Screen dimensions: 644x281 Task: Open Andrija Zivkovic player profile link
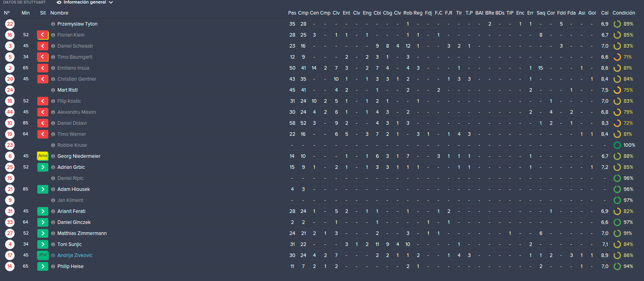coord(75,255)
